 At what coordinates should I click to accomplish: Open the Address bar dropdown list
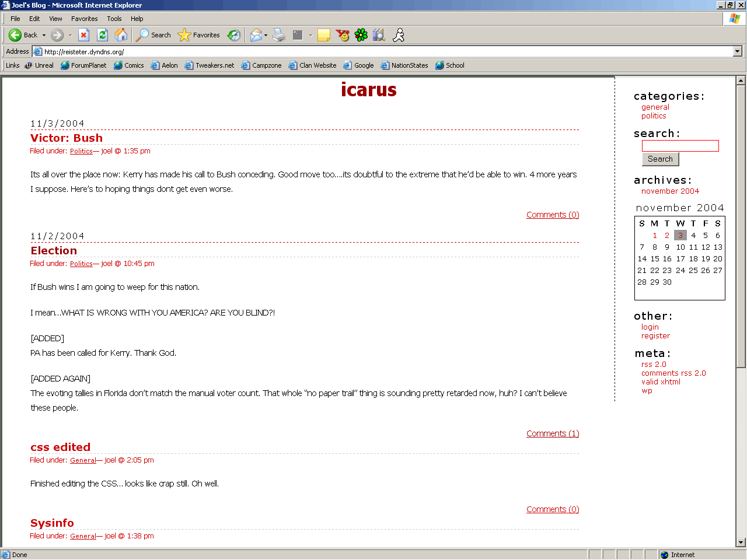pyautogui.click(x=737, y=51)
